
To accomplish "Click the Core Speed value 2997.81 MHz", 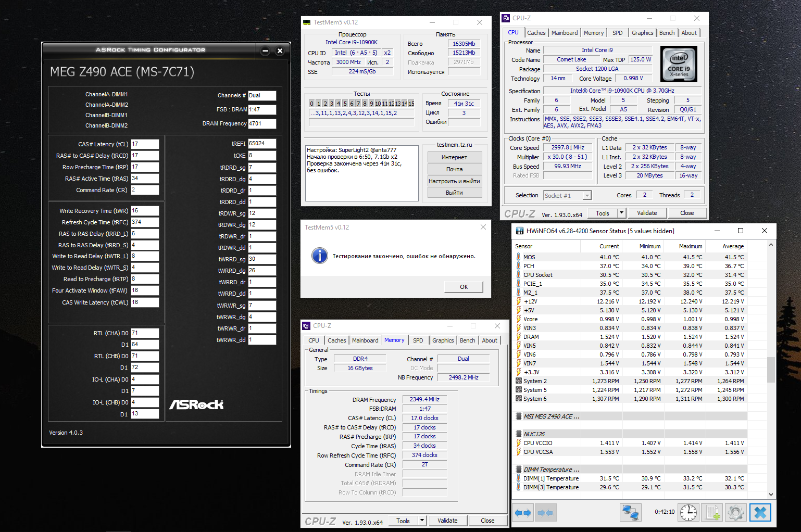I will 568,148.
